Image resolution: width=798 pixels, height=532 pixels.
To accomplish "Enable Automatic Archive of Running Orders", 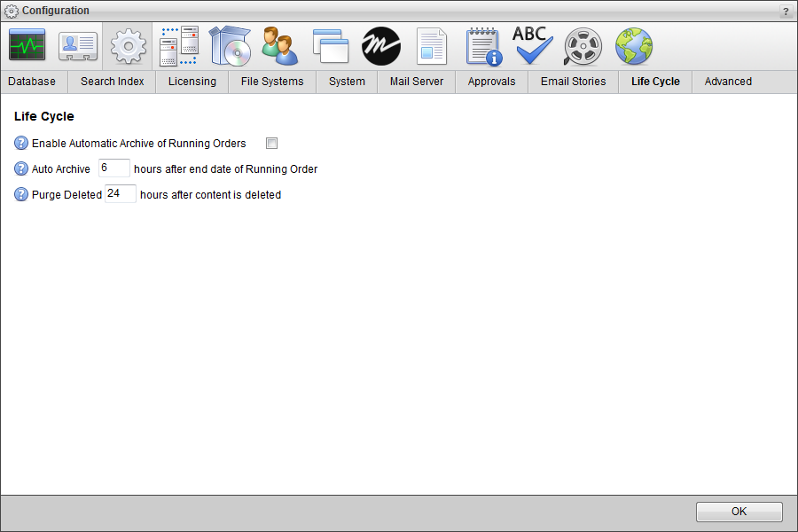I will (271, 143).
